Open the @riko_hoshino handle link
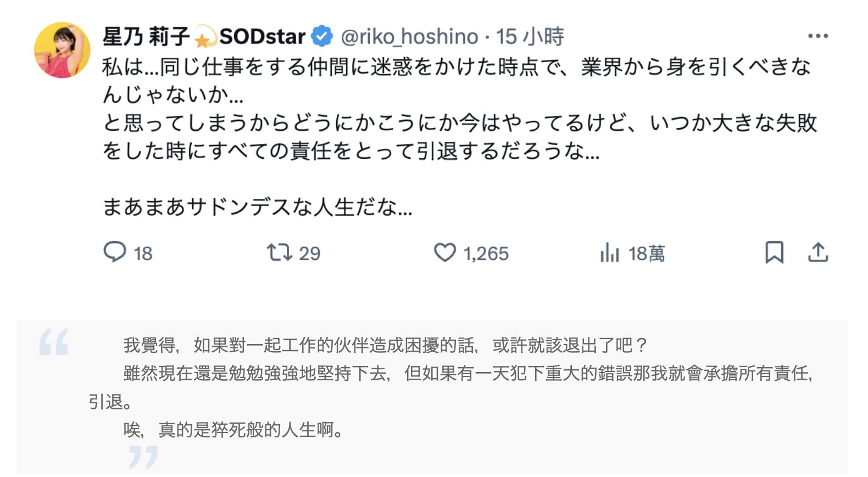 click(409, 37)
